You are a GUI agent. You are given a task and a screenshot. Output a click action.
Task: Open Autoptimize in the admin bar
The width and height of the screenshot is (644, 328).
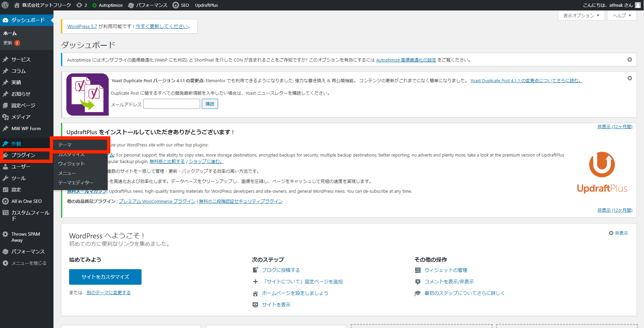point(107,5)
